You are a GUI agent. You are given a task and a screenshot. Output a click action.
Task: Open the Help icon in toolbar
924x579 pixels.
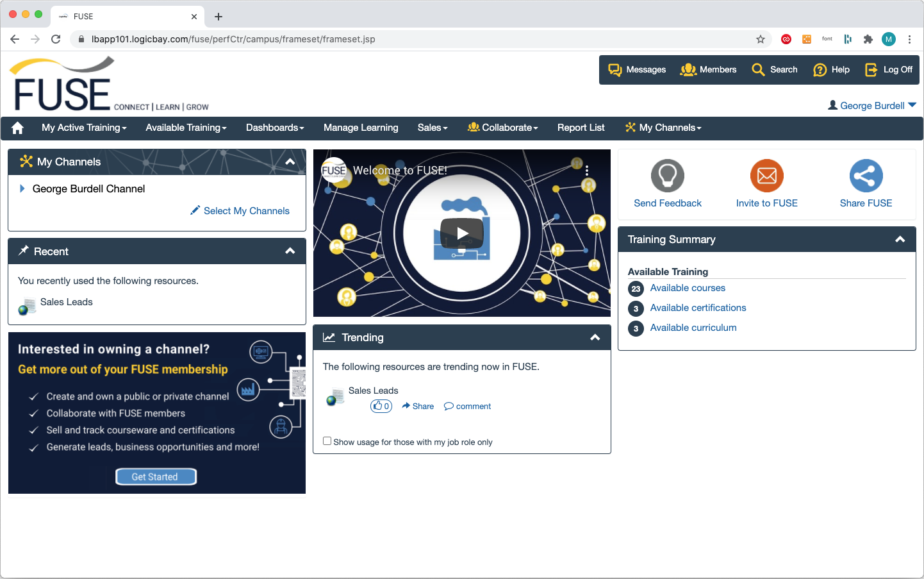831,70
